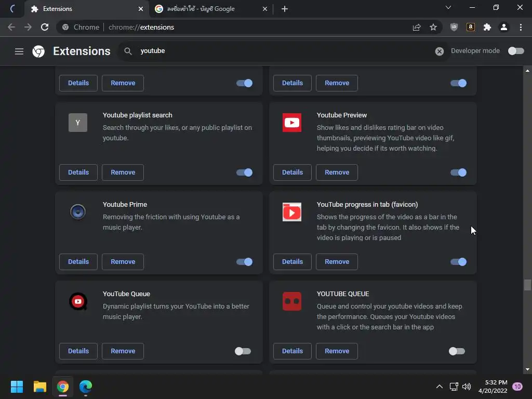Click the search magnifier icon in extensions search
Viewport: 532px width, 399px height.
click(x=128, y=51)
